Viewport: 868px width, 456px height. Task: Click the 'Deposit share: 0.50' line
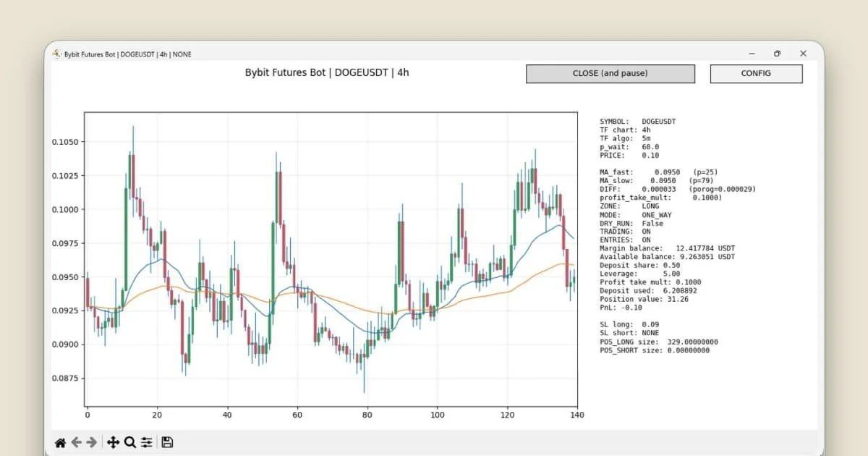click(x=640, y=266)
